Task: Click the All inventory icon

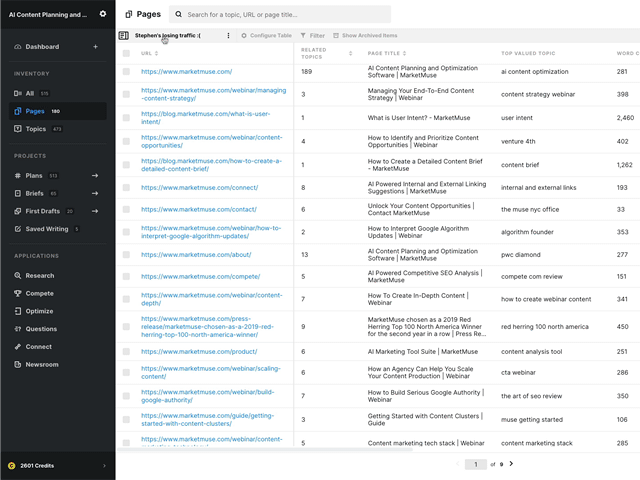Action: pos(18,93)
